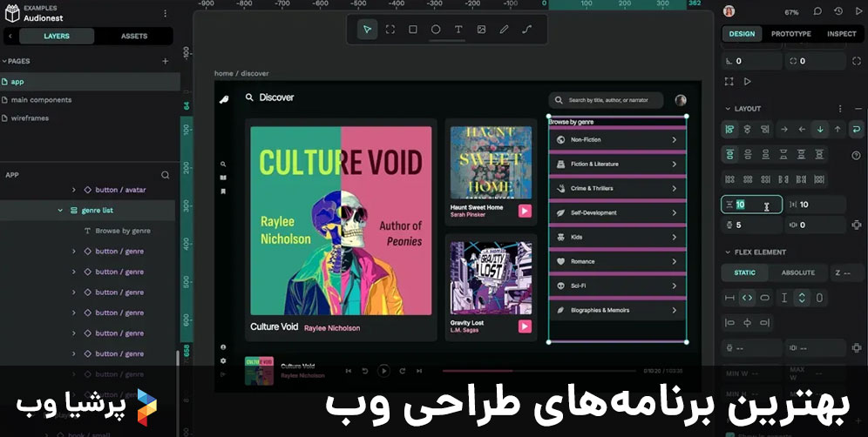Screen dimensions: 868x437
Task: Click the column gap field showing 10
Action: click(816, 205)
